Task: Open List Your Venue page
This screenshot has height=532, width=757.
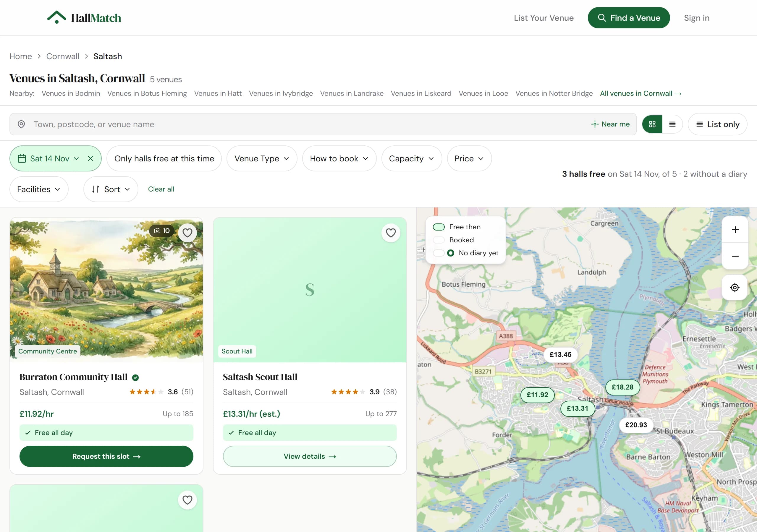Action: coord(544,18)
